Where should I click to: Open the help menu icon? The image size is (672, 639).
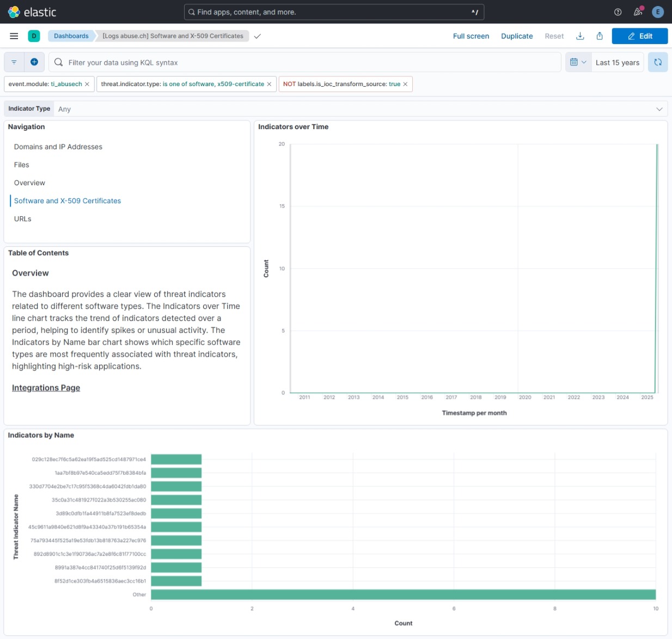[617, 11]
